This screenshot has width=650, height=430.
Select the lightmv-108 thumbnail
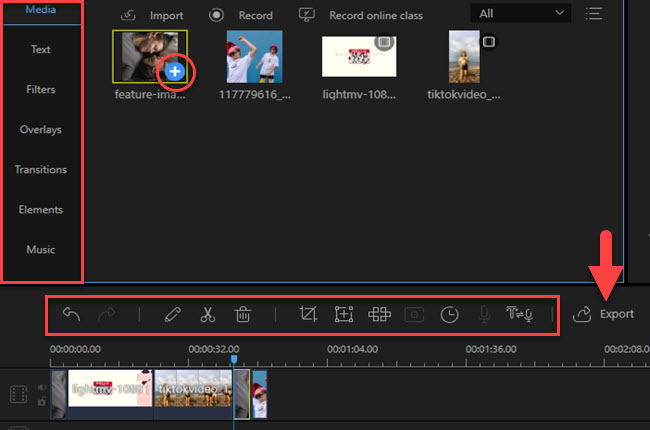(x=359, y=56)
